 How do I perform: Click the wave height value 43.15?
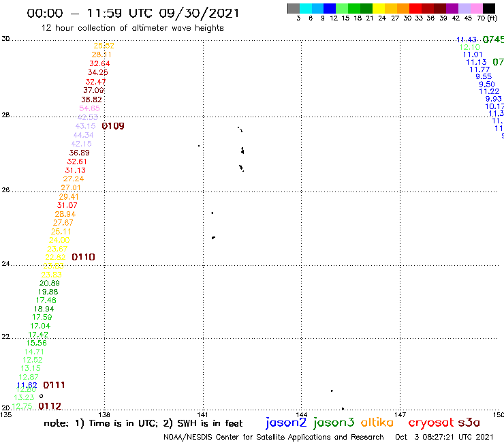point(86,126)
